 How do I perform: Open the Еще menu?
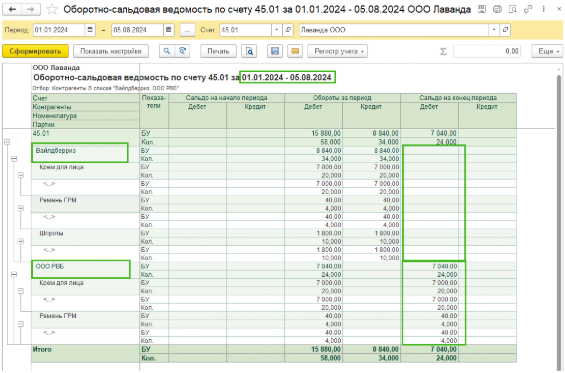click(547, 51)
